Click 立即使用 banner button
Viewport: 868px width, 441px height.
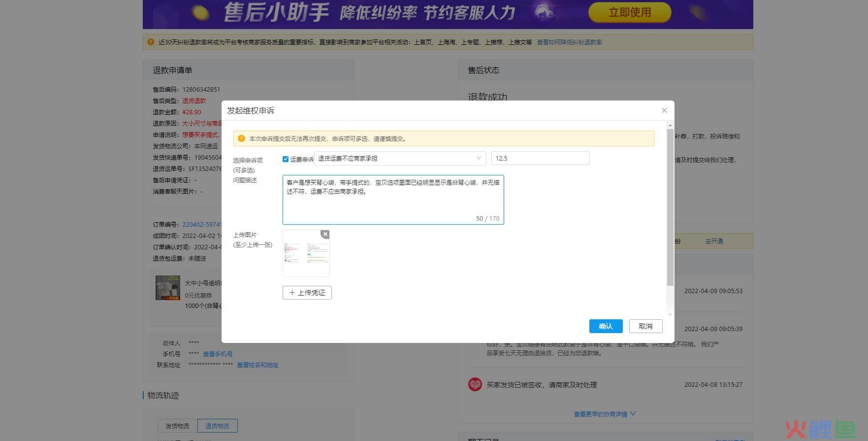630,12
